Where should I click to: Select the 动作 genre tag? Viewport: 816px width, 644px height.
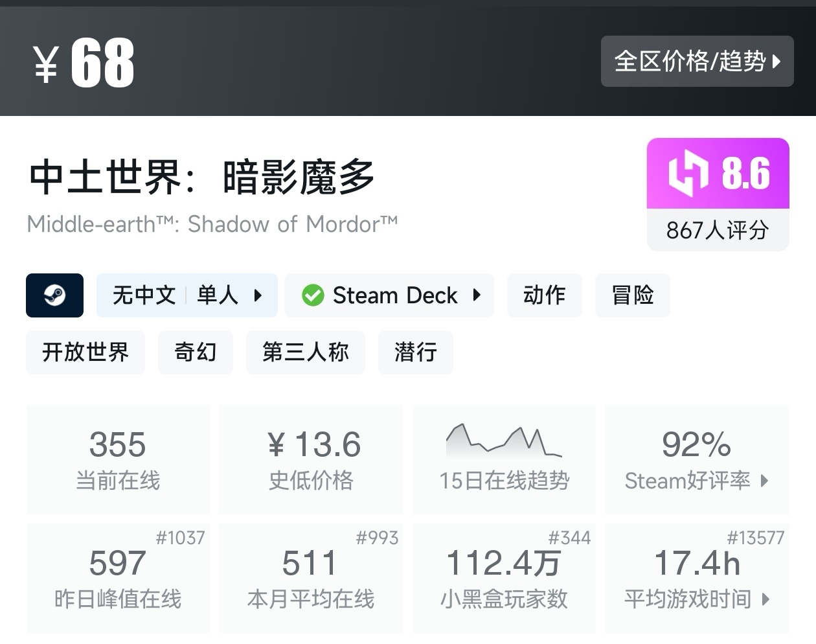click(x=545, y=295)
